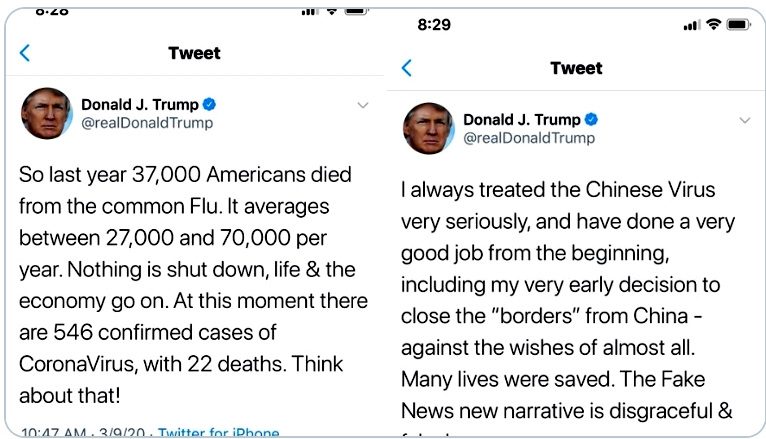The image size is (766, 439).
Task: Click the verified badge in the flu tweet
Action: [210, 104]
